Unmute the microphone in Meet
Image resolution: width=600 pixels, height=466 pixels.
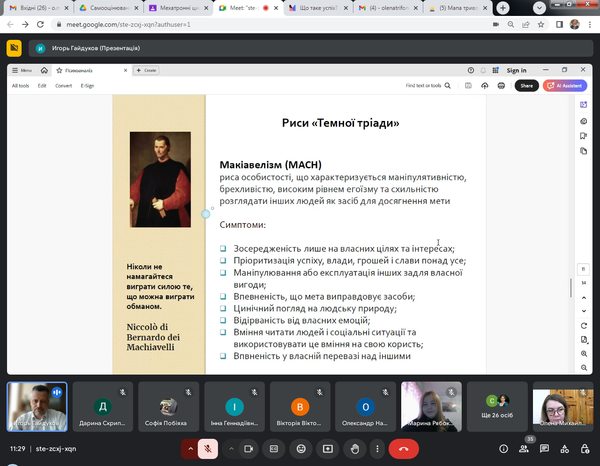coord(207,450)
